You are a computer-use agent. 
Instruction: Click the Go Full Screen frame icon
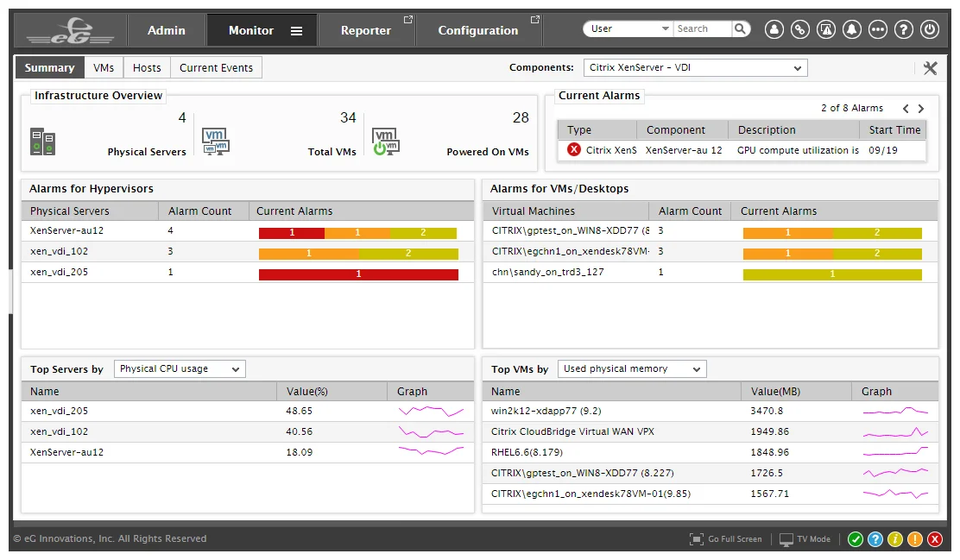(696, 539)
